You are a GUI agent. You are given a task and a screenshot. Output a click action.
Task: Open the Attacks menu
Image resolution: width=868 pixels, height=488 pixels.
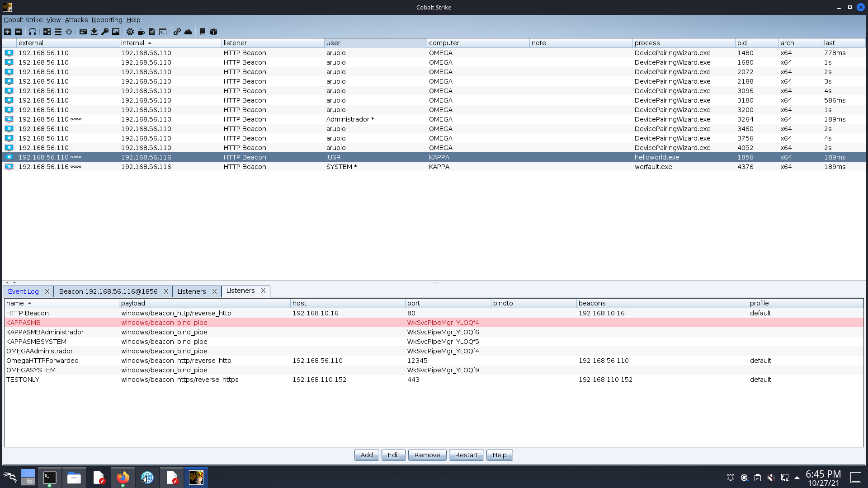tap(76, 20)
